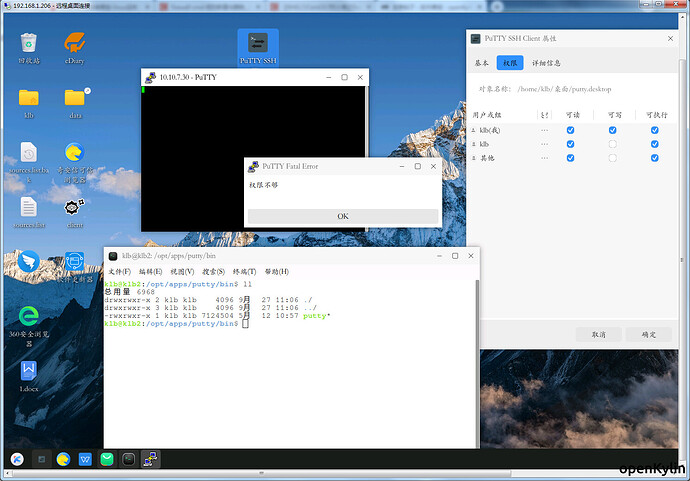
Task: Enable writable checkbox for klb group row
Action: [612, 144]
